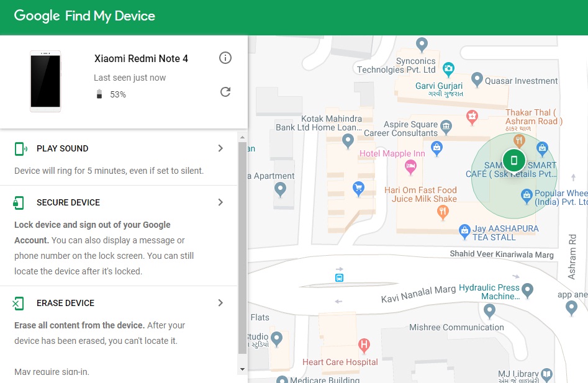Click the shopping cart pin beside Kotak Mahindra Bank building

pos(358,189)
